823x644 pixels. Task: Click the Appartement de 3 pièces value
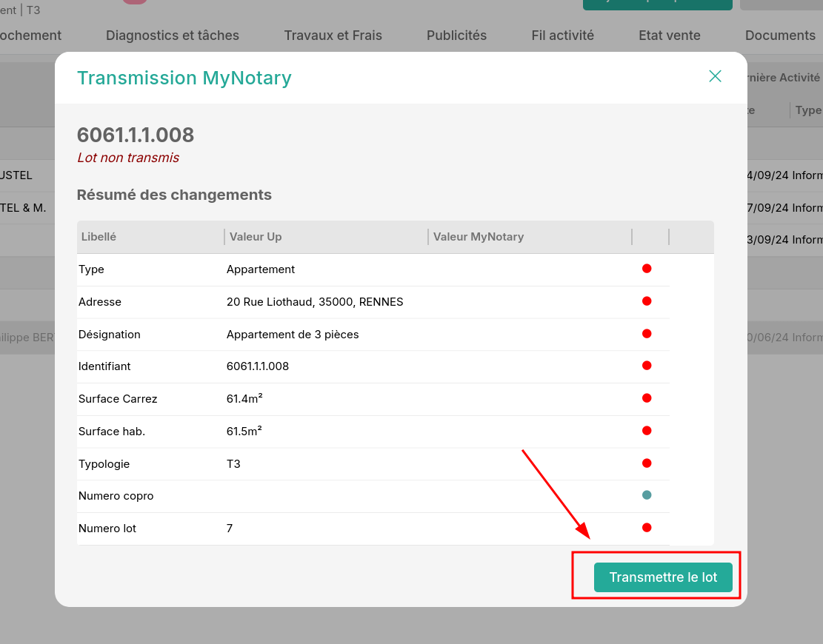(x=293, y=334)
